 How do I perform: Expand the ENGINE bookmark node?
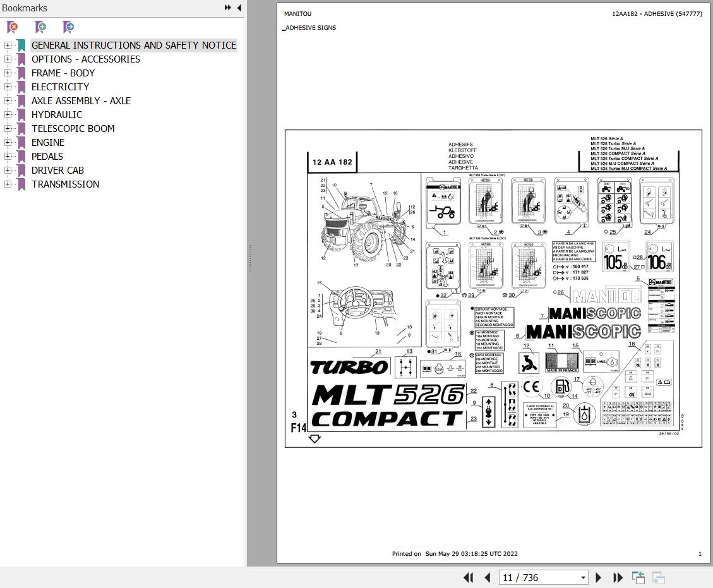8,142
